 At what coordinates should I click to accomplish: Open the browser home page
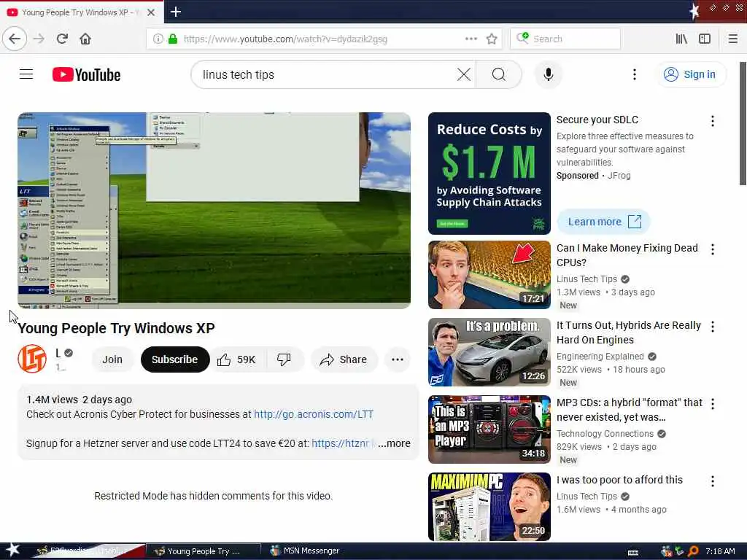(85, 39)
